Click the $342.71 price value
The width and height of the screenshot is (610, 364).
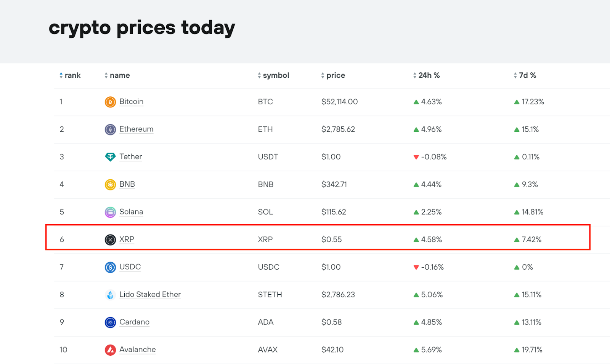tap(334, 184)
